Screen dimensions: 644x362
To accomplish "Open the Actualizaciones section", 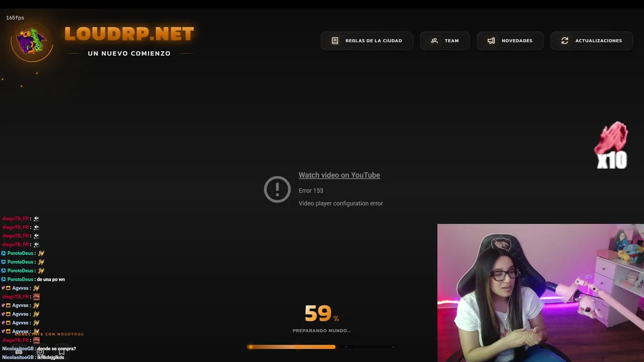I will (592, 41).
